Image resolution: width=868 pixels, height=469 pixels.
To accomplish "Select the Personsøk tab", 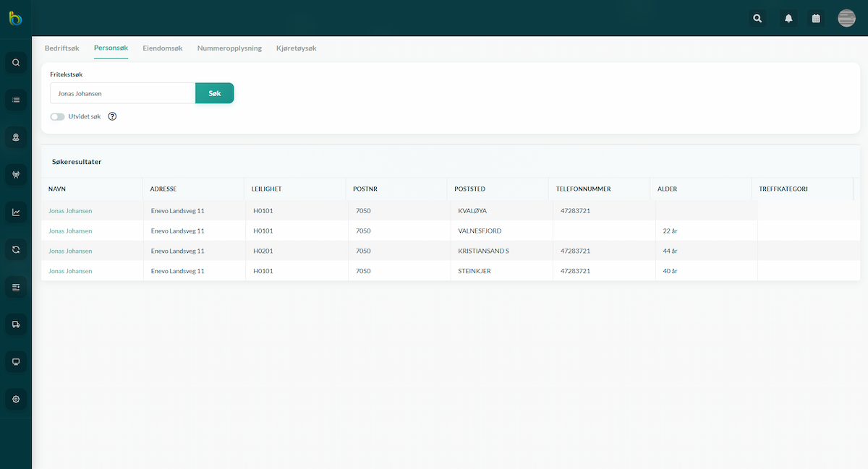I will pos(111,48).
